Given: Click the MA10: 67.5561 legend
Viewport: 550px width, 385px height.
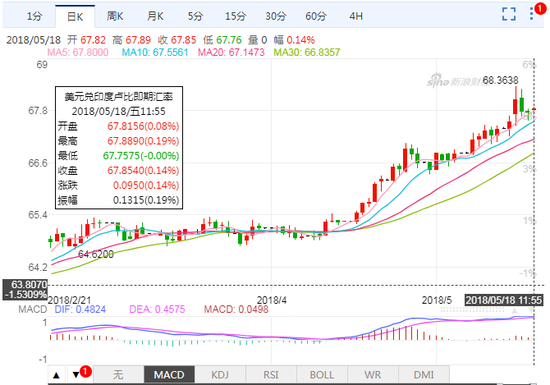Looking at the screenshot, I should point(155,52).
